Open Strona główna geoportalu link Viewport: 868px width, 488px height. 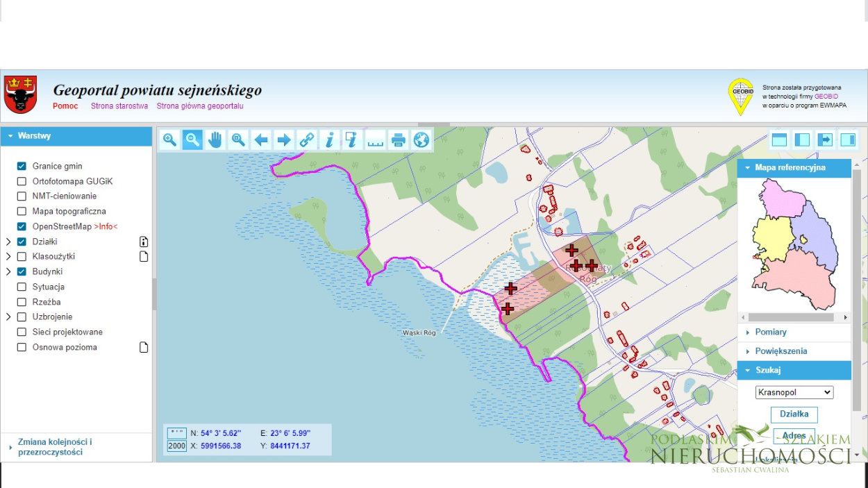(x=200, y=106)
